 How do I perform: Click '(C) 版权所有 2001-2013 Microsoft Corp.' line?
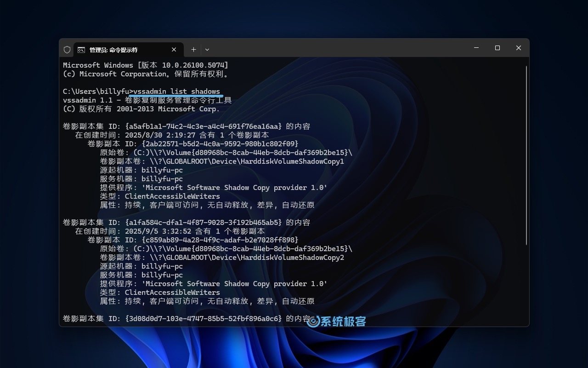(141, 109)
